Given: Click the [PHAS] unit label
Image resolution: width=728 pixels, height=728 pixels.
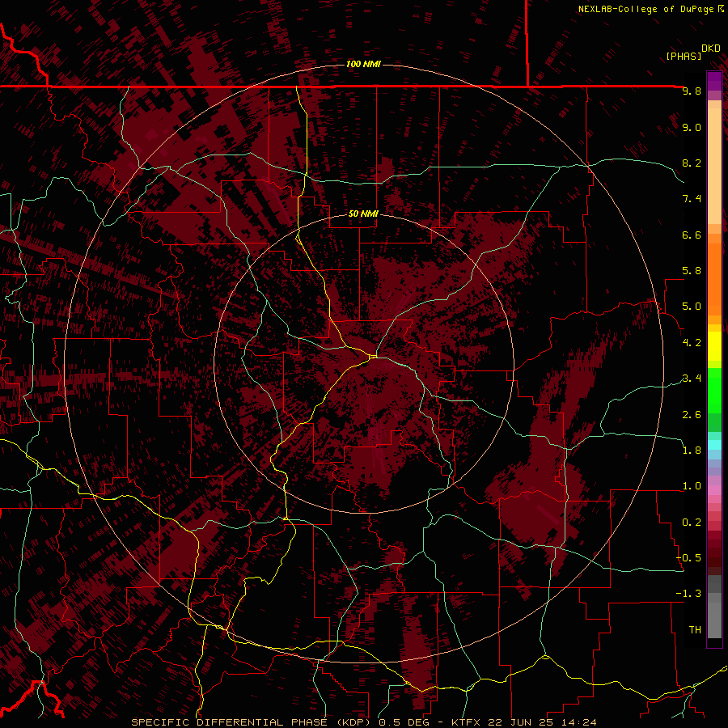Looking at the screenshot, I should 684,56.
